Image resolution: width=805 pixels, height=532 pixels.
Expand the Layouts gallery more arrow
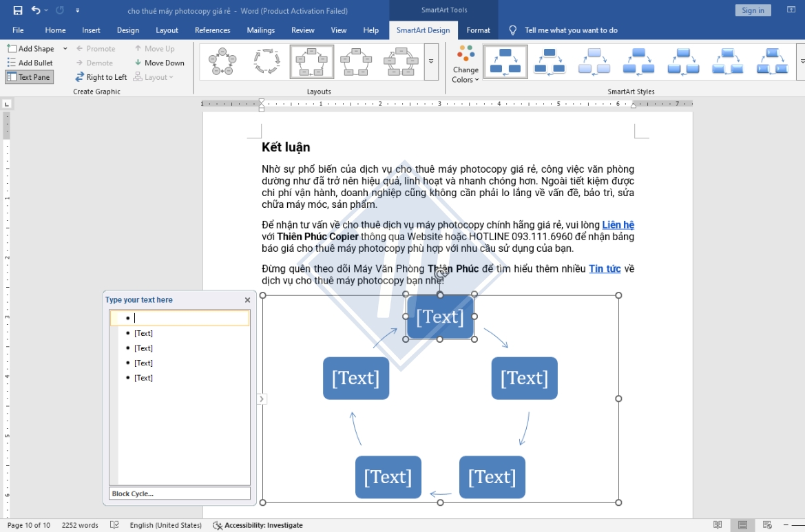pos(431,61)
